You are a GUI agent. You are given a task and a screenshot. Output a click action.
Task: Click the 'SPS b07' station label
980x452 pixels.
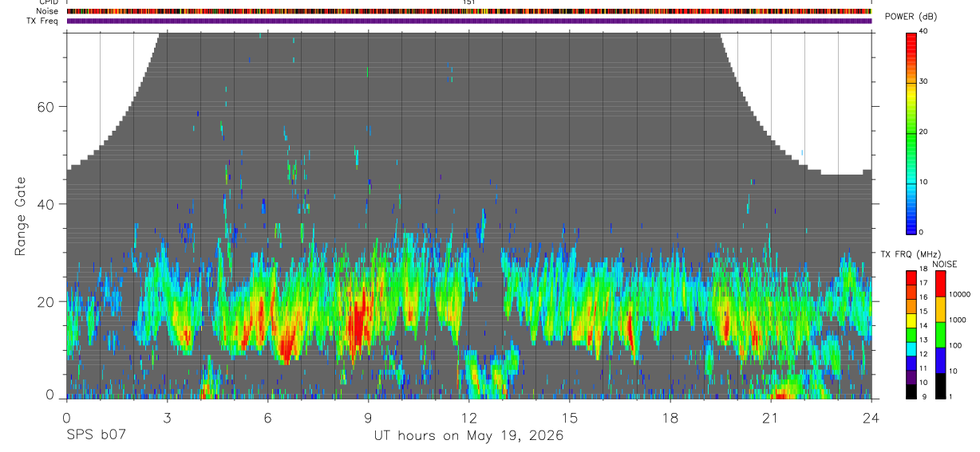pos(96,435)
